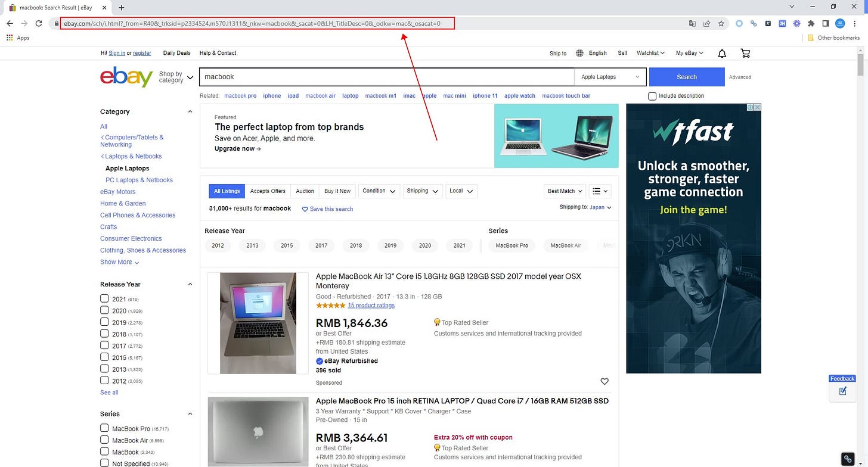
Task: Open the list view options dropdown
Action: (600, 191)
